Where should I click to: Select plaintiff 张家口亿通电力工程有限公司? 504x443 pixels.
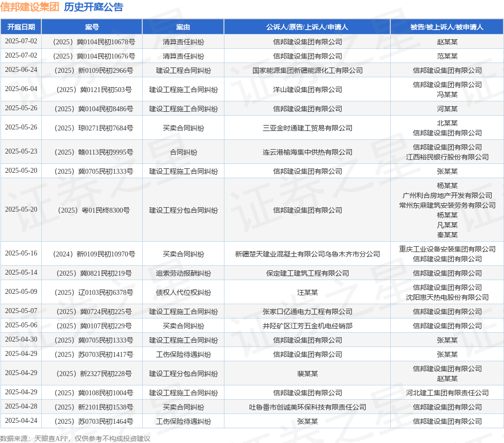click(307, 312)
